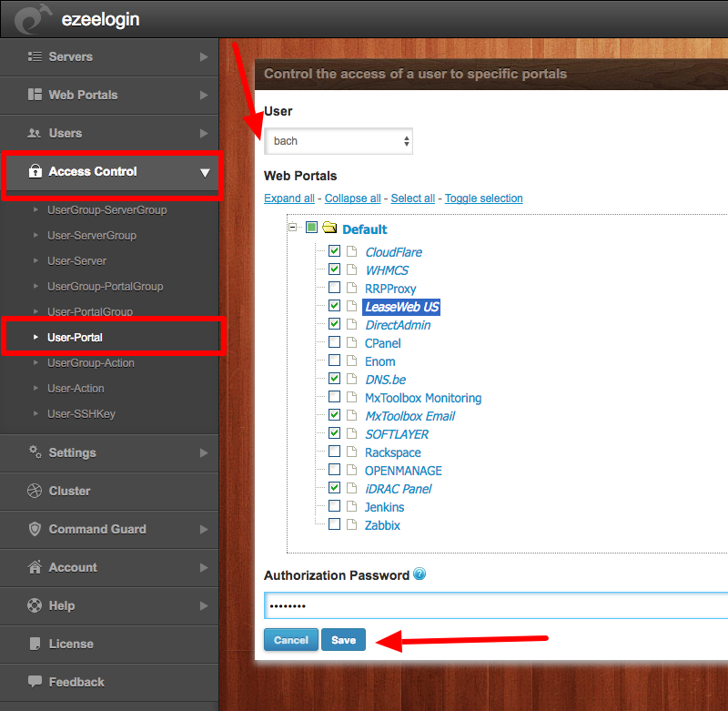Open the UserGroup-ServerGroup submenu item
This screenshot has width=728, height=711.
[106, 210]
